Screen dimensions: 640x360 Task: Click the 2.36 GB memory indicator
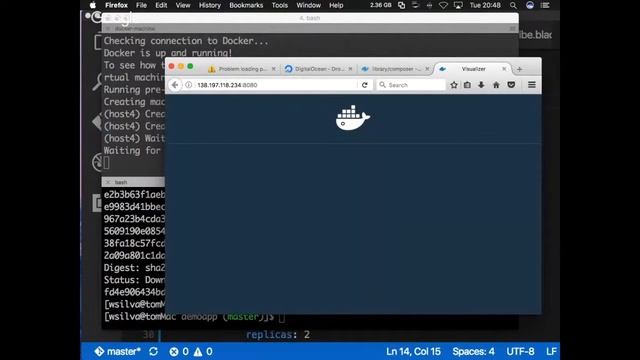[x=380, y=5]
